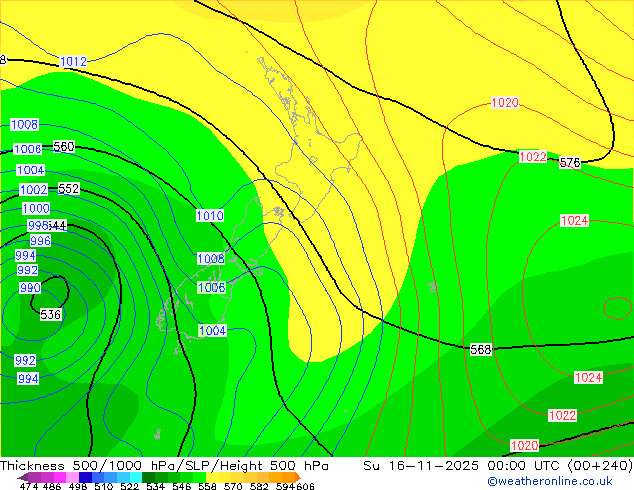Click the black 536 height label

51,315
